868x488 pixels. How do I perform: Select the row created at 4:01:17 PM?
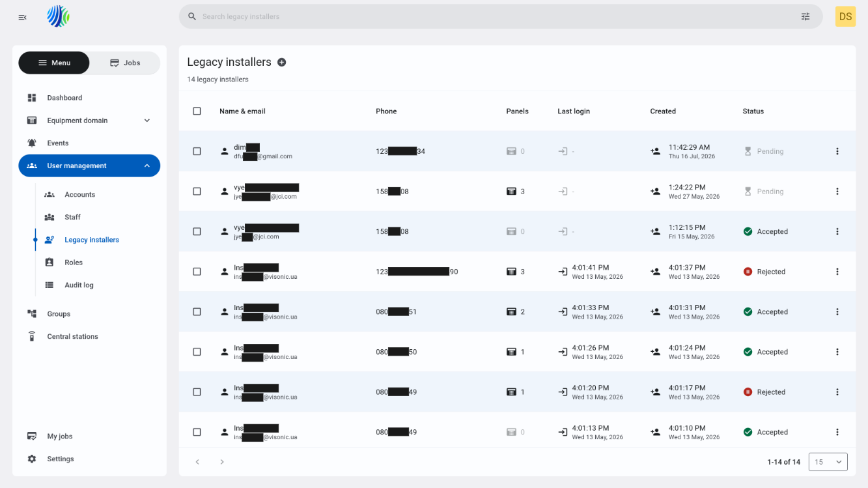click(x=197, y=392)
